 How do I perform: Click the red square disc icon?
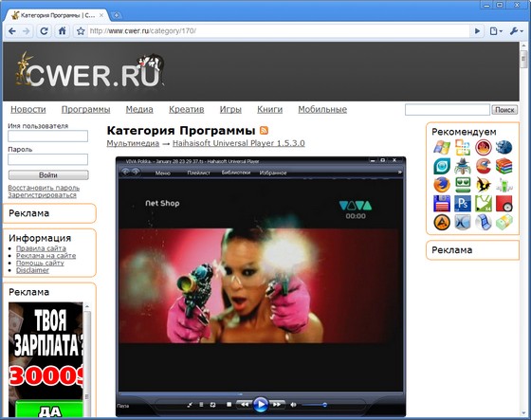[x=504, y=204]
